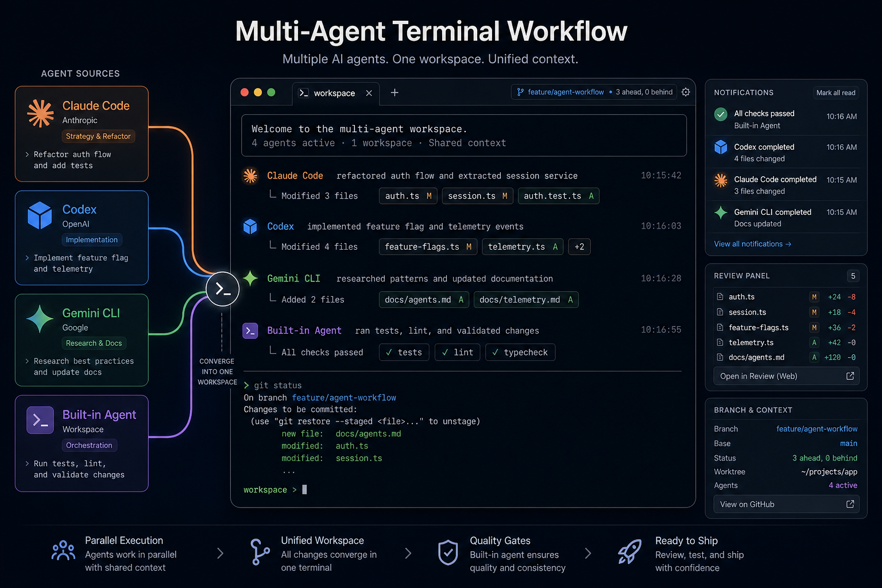The width and height of the screenshot is (882, 588).
Task: Open the docs/telemetry.md file chip
Action: pos(526,300)
